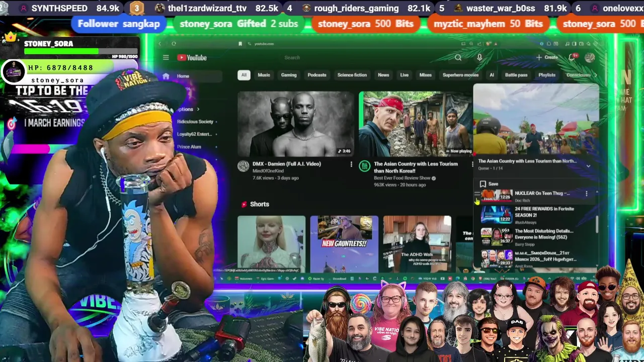Select the Mixes filter chip

pos(426,75)
